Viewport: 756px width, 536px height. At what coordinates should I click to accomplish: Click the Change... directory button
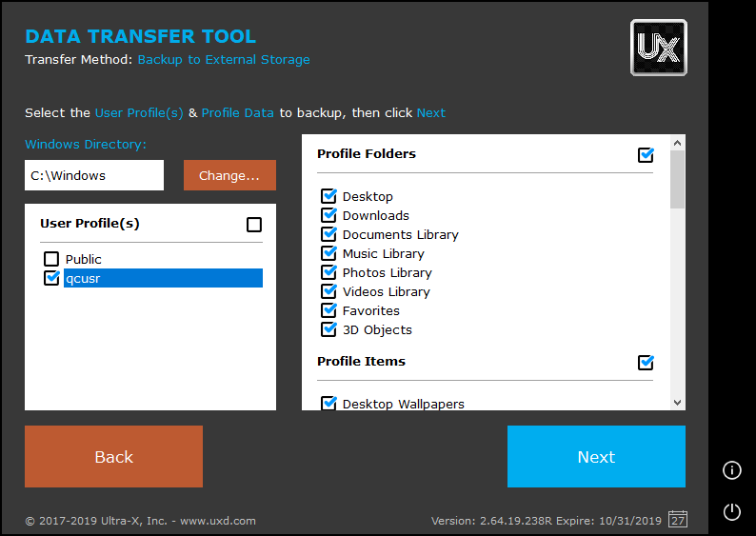coord(229,175)
